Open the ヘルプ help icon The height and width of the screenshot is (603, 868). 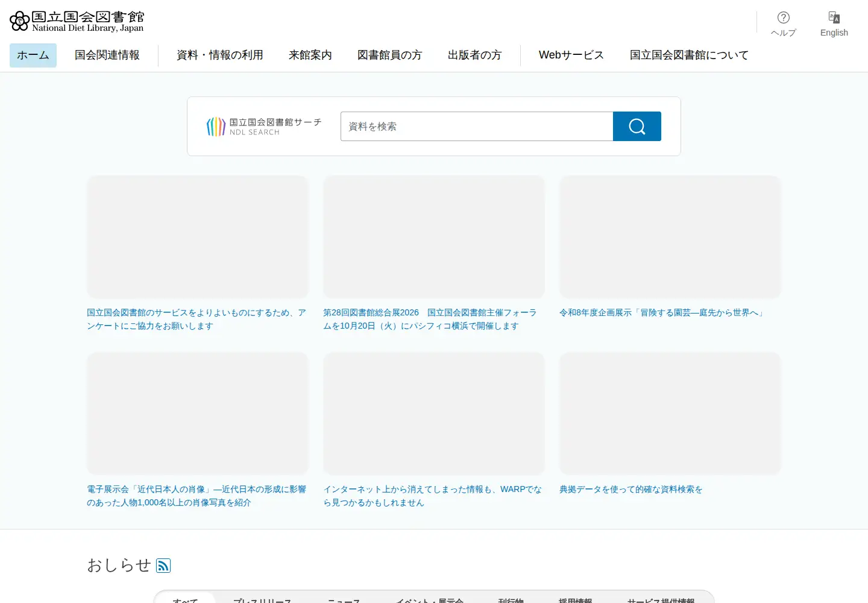(783, 24)
